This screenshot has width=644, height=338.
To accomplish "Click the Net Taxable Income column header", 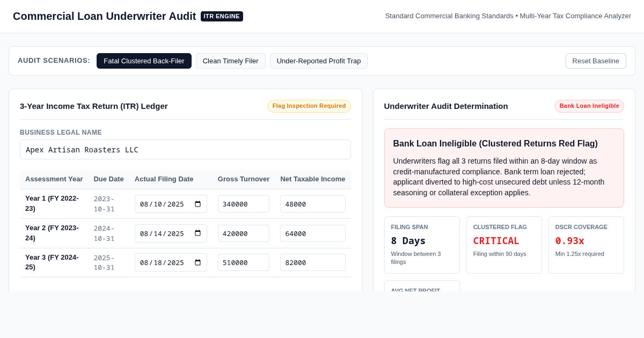I will click(x=313, y=179).
